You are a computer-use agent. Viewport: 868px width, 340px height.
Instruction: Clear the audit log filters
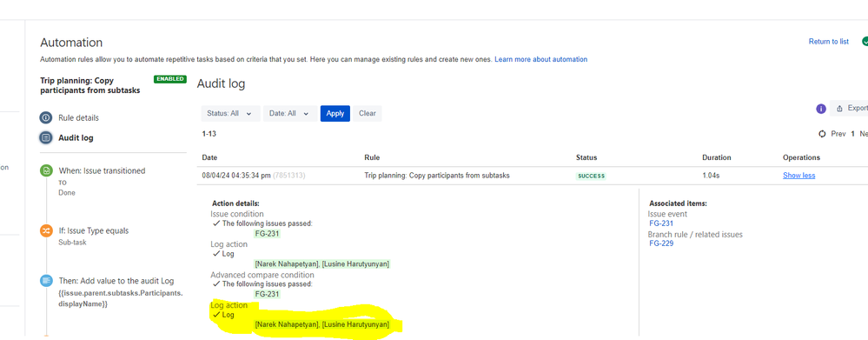[x=367, y=114]
